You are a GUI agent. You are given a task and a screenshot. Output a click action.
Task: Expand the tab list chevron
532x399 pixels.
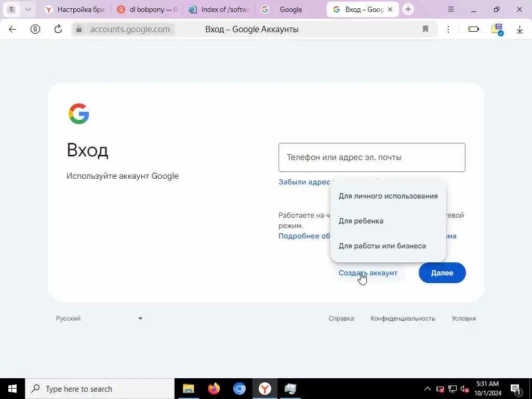28,9
